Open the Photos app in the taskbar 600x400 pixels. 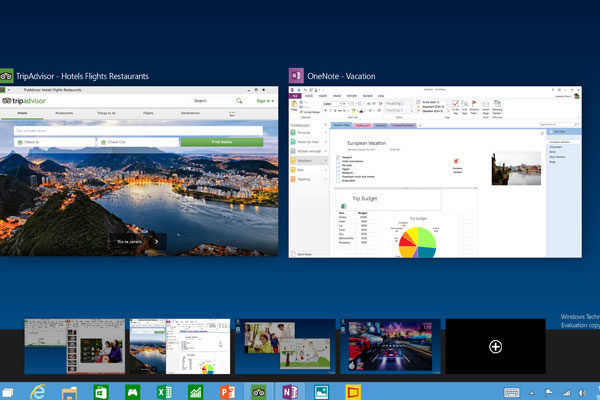coord(321,392)
